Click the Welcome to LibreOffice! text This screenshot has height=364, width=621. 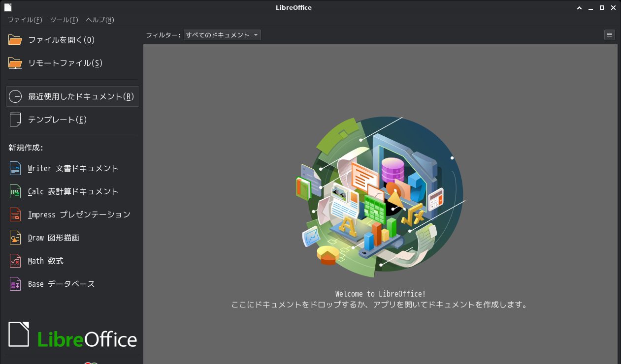[380, 294]
